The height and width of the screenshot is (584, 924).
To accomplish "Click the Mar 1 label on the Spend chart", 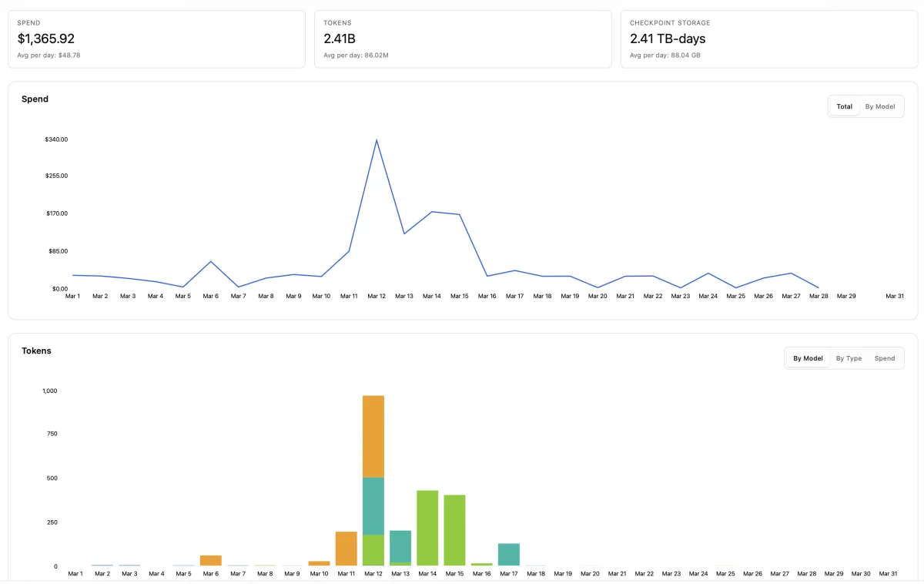I will click(72, 296).
